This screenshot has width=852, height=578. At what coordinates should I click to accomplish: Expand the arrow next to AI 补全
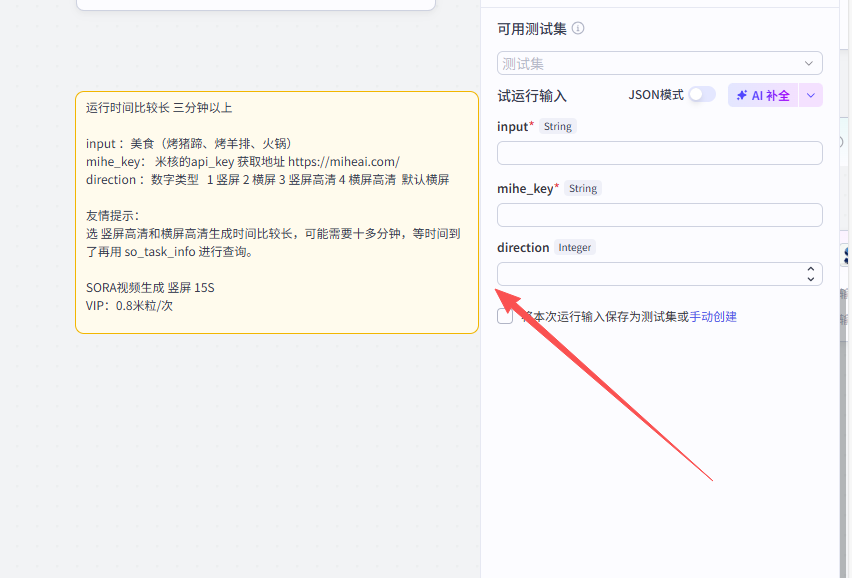812,95
